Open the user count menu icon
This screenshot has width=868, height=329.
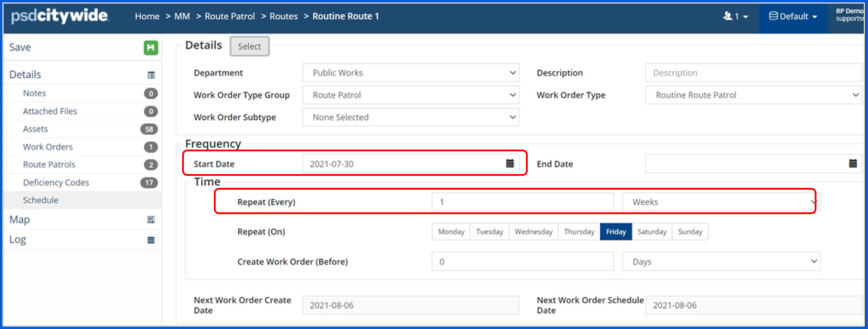(736, 17)
